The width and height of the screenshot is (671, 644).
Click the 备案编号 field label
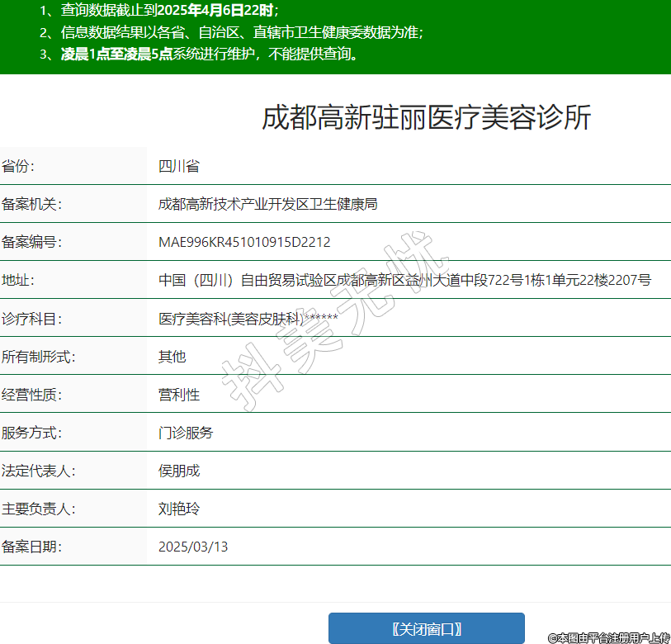pos(32,243)
